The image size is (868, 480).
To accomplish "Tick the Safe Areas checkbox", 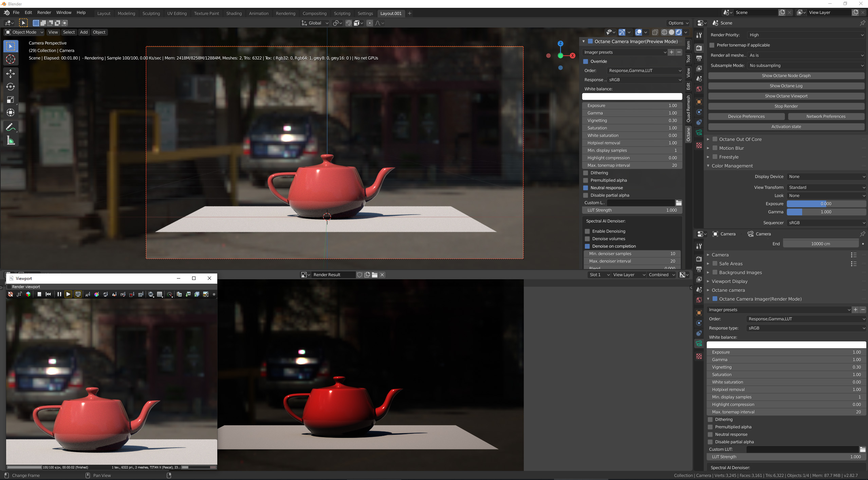I will point(715,264).
